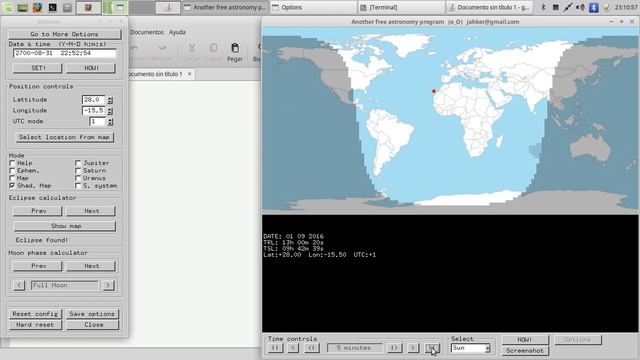Open the Ayuda menu in text editor
Image resolution: width=640 pixels, height=360 pixels.
click(177, 32)
